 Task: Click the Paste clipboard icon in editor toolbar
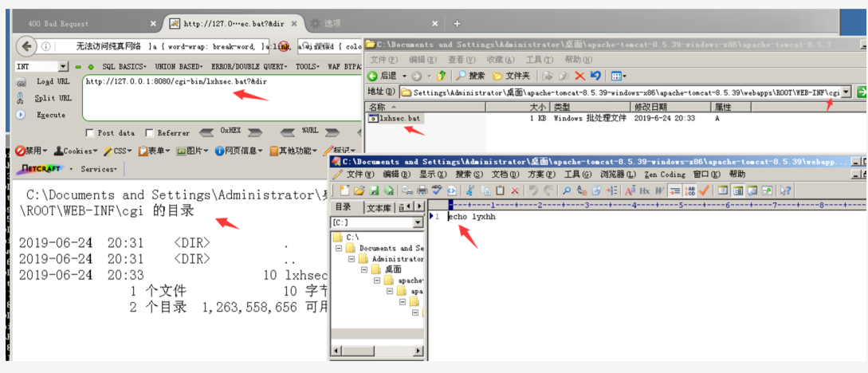500,190
